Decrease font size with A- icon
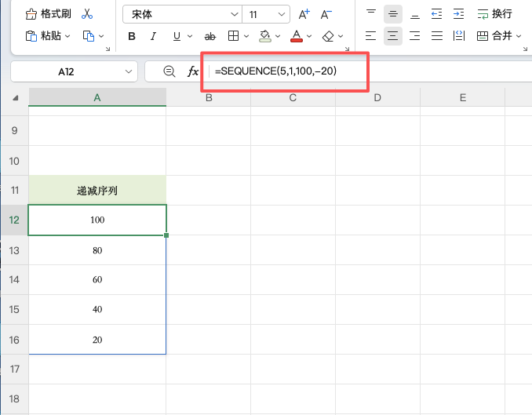532x415 pixels. [326, 14]
